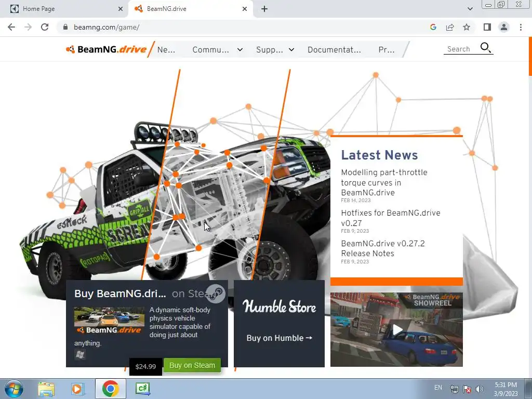Open BeamNG.drive v0.27.2 Release Notes
The image size is (532, 399).
[x=383, y=248]
